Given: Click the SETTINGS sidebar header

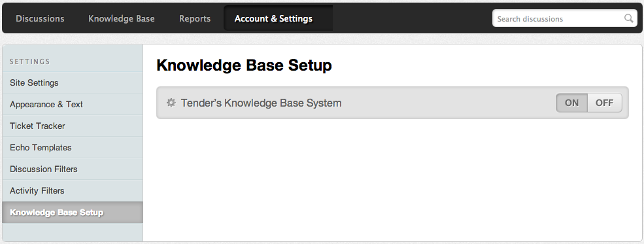Looking at the screenshot, I should click(x=30, y=61).
